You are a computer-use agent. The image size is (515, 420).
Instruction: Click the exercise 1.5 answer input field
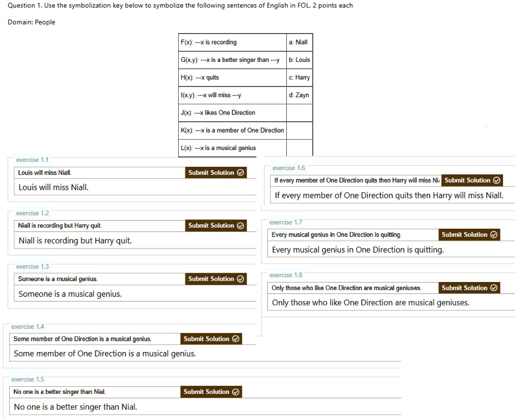pyautogui.click(x=206, y=407)
